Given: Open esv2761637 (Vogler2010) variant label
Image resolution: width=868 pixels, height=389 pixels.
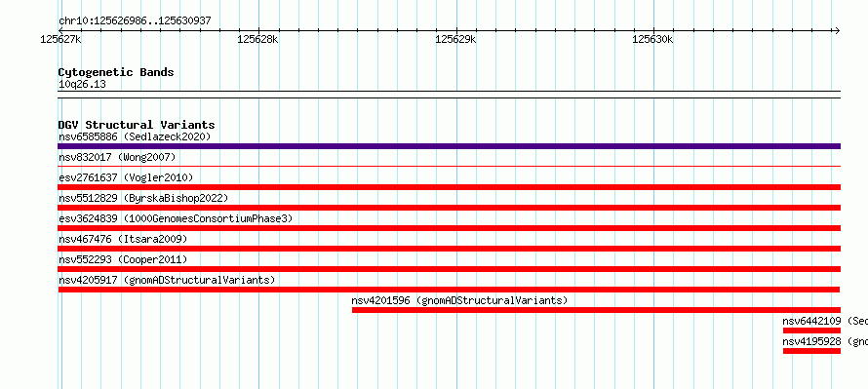Looking at the screenshot, I should point(126,177).
